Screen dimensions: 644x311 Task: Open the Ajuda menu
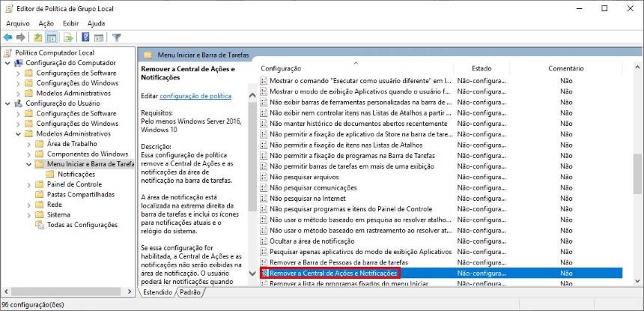[96, 23]
